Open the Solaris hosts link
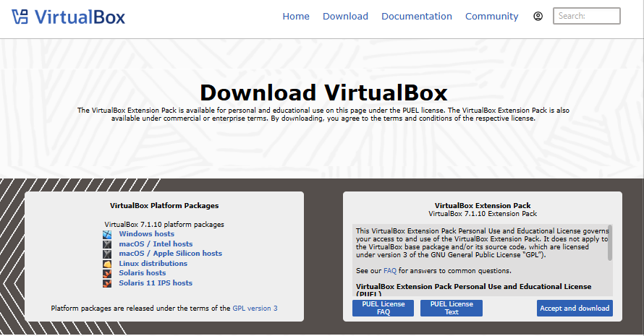 pos(143,273)
